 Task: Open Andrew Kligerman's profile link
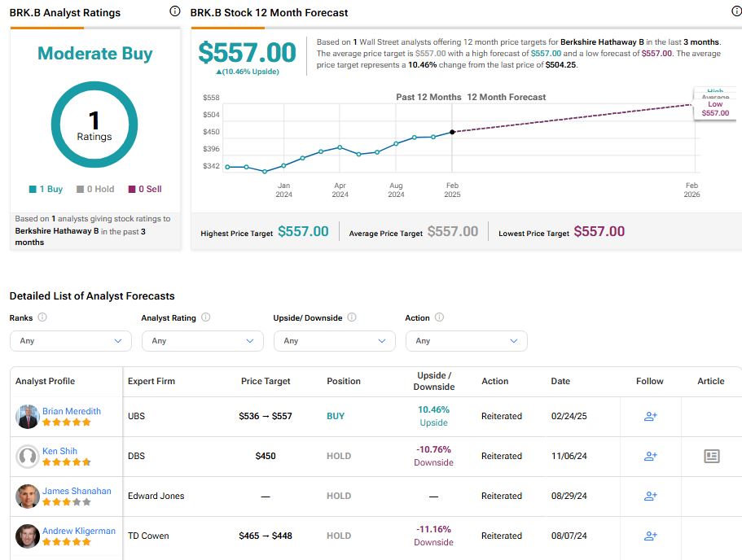78,531
